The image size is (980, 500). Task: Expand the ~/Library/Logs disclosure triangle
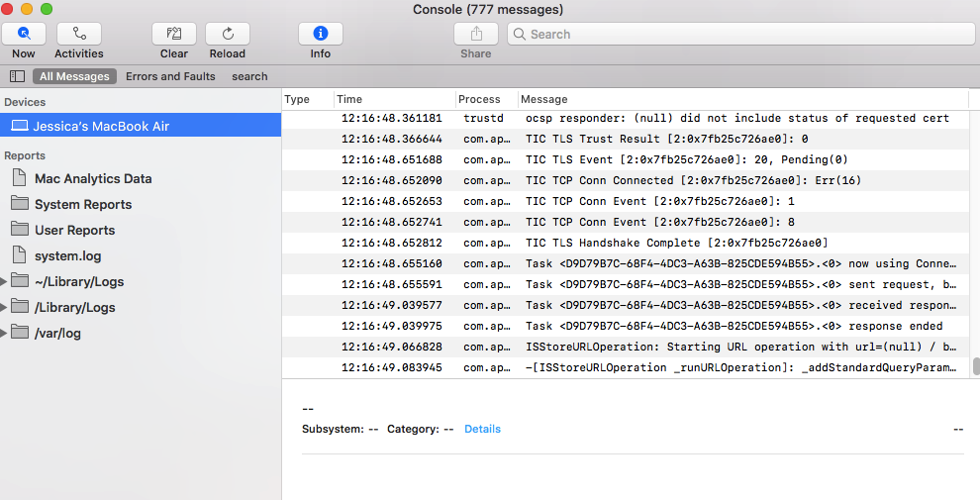4,282
